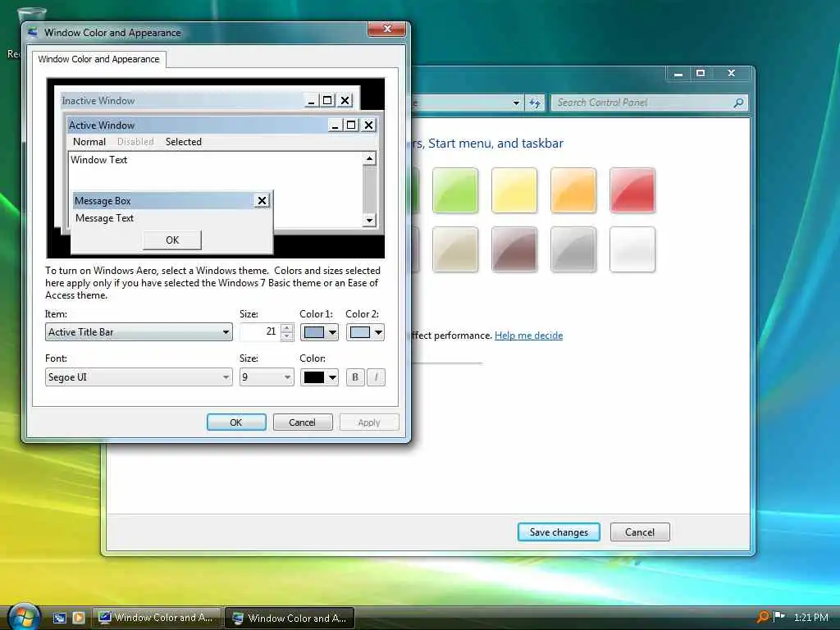Open the Windows Start orb
Image resolution: width=840 pixels, height=630 pixels.
click(x=24, y=616)
